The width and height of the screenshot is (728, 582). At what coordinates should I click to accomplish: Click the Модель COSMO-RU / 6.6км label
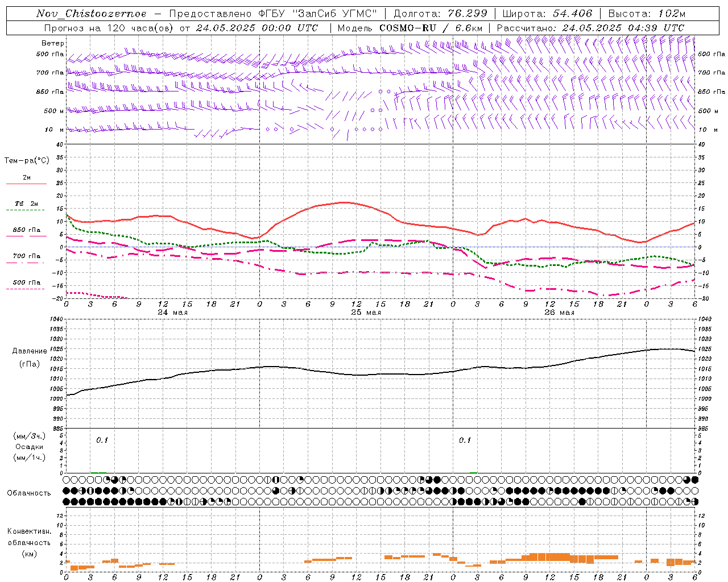pos(410,28)
